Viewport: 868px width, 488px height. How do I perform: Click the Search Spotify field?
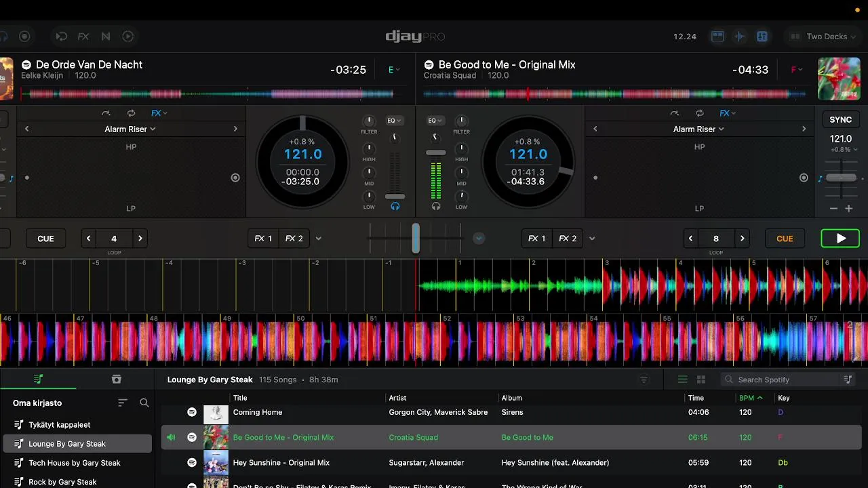pyautogui.click(x=780, y=380)
